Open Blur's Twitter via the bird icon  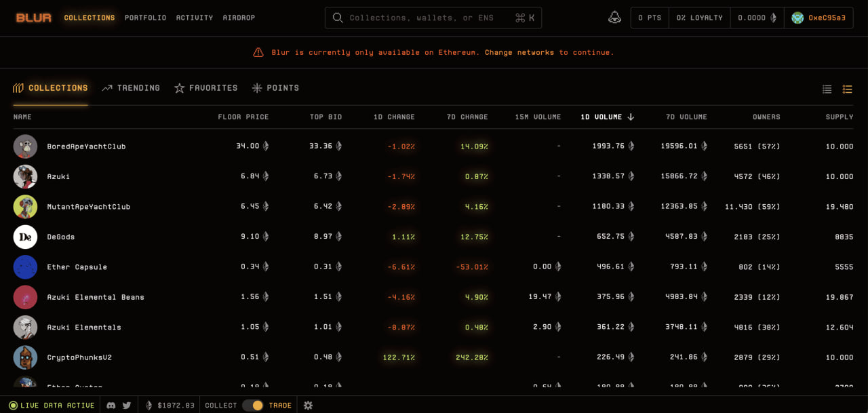(x=126, y=404)
